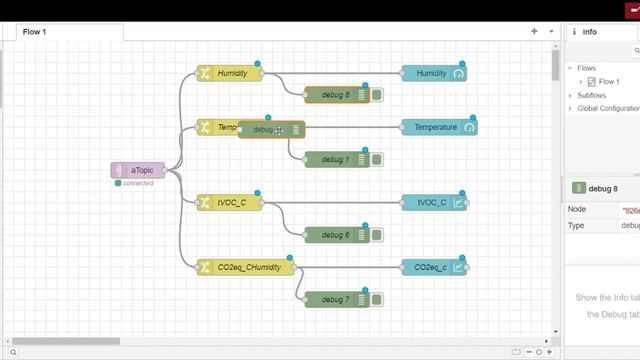
Task: Select the debug 6 node
Action: [x=337, y=235]
